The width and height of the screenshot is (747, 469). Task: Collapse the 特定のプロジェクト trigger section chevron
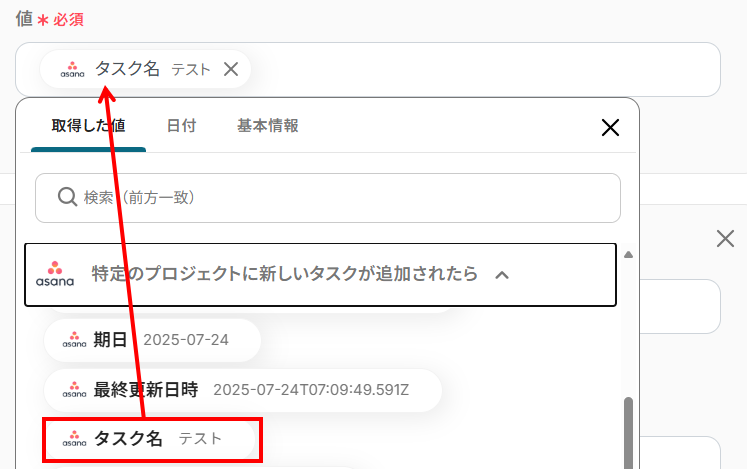(503, 274)
